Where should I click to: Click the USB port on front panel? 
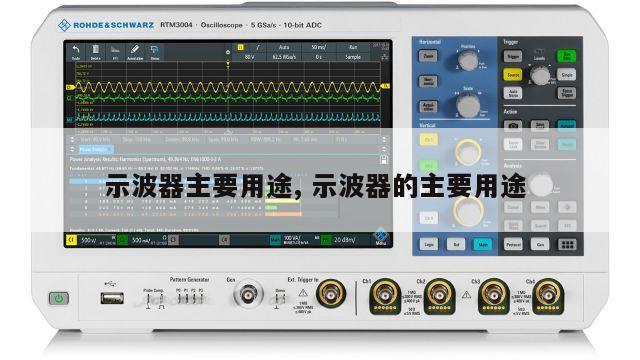click(x=112, y=298)
